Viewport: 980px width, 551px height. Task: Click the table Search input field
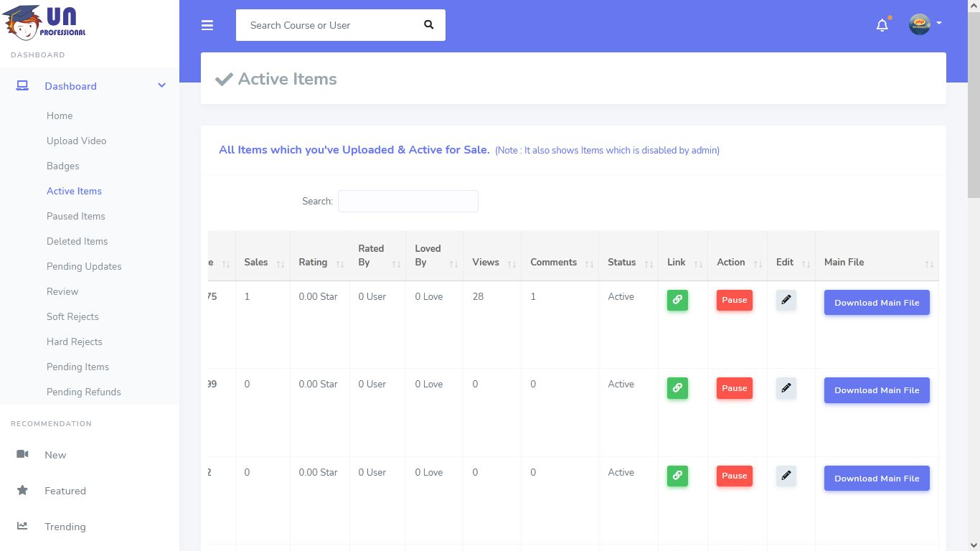(x=407, y=202)
